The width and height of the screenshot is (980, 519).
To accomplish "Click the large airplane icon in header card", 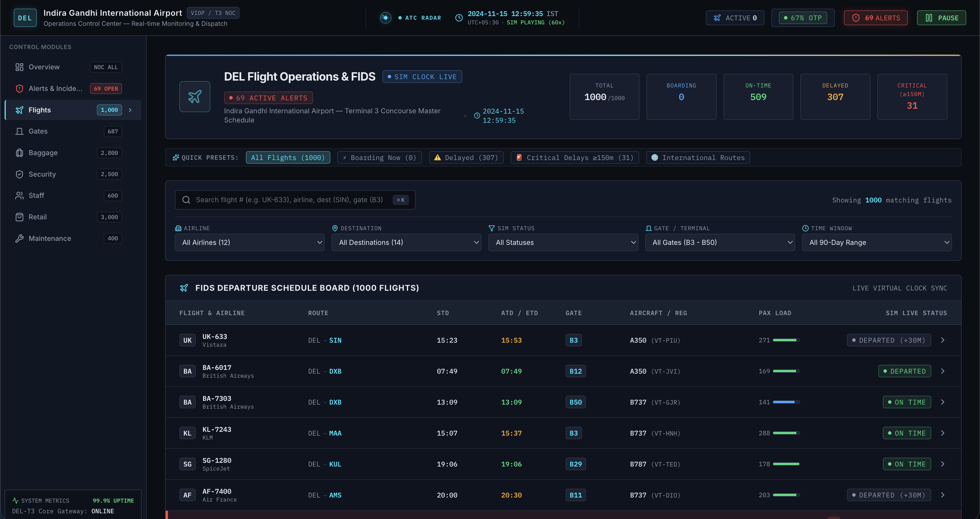I will pyautogui.click(x=195, y=97).
